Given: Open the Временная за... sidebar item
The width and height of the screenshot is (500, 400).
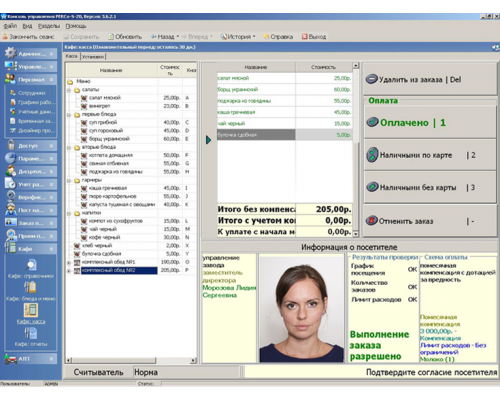Looking at the screenshot, I should tap(32, 121).
